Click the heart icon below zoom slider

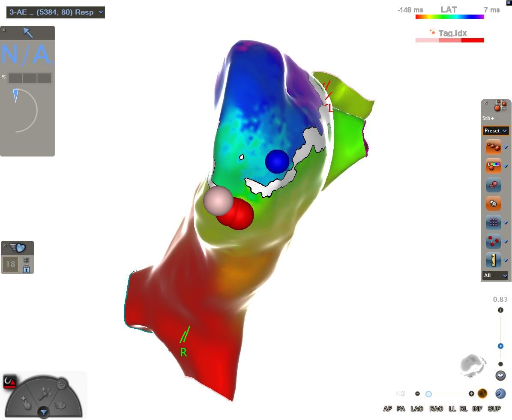500,376
